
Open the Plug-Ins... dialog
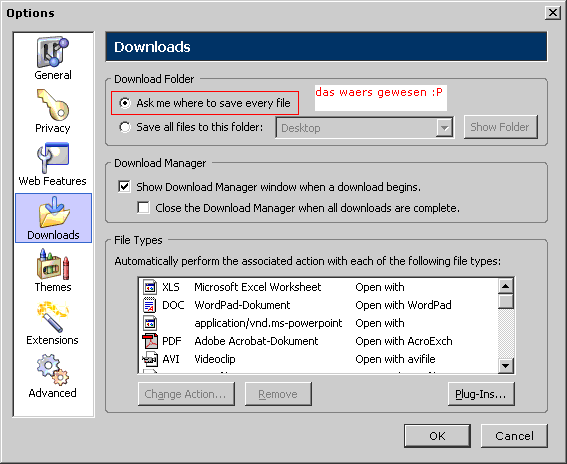[481, 394]
